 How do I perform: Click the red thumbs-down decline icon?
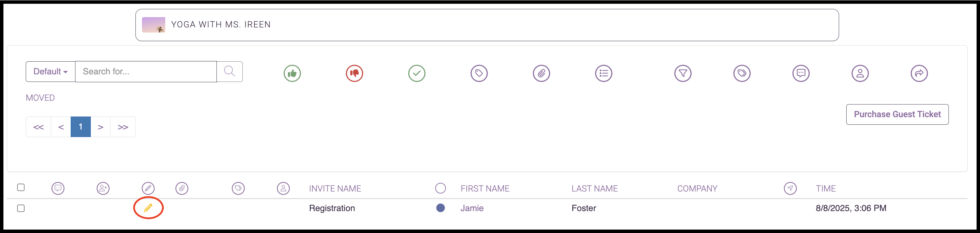pyautogui.click(x=355, y=73)
